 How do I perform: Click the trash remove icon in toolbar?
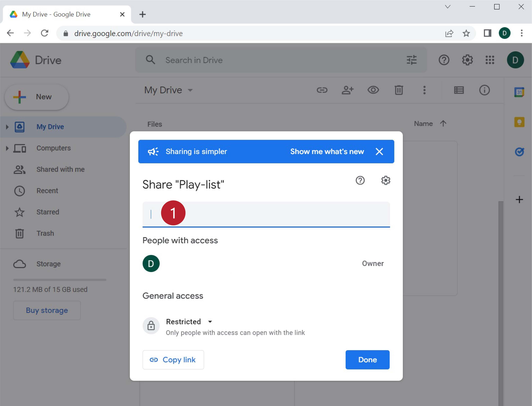click(x=399, y=90)
